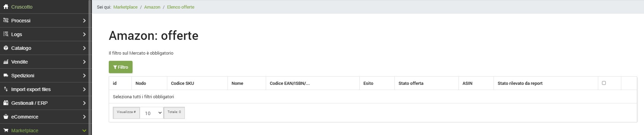Screen dimensions: 644x135
Task: Click the Processi sidebar icon
Action: 6,21
